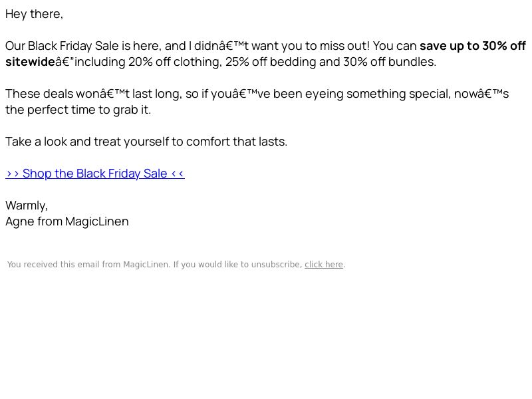This screenshot has height=399, width=532.
Task: Click the 'Warmly,' sign-off
Action: pyautogui.click(x=27, y=205)
